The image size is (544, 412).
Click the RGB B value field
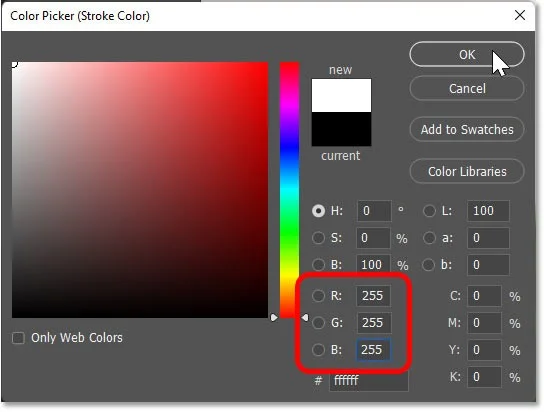(x=373, y=350)
